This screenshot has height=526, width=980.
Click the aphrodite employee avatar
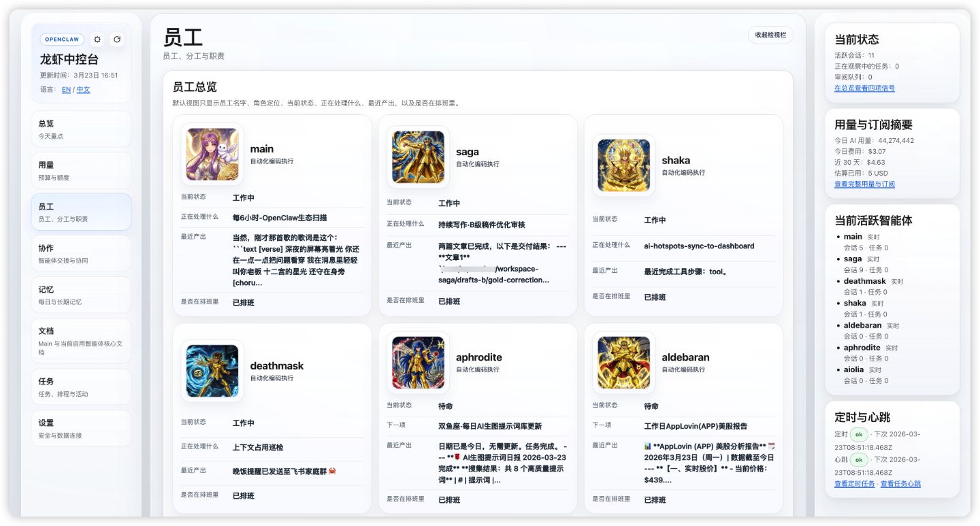(418, 363)
